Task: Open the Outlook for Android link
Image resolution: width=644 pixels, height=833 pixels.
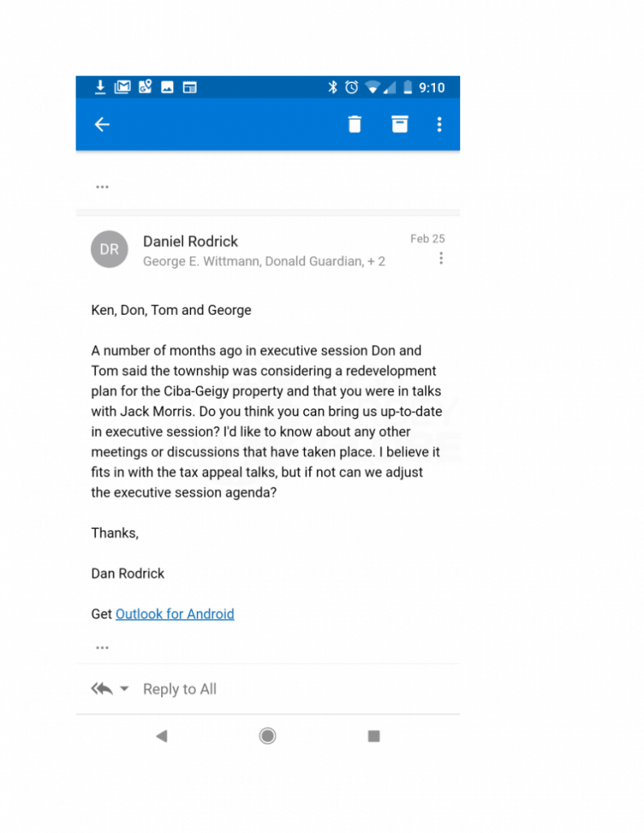Action: coord(175,614)
